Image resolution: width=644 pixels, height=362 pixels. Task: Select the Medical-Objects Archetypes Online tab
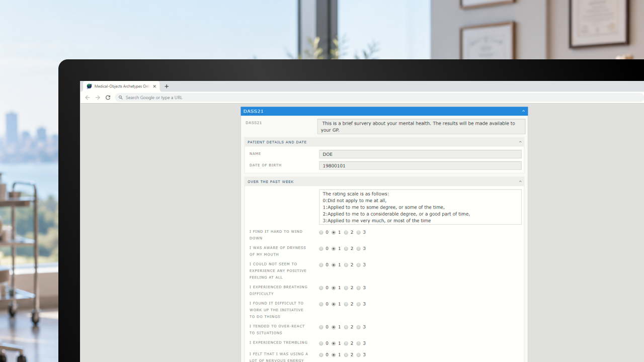[121, 86]
